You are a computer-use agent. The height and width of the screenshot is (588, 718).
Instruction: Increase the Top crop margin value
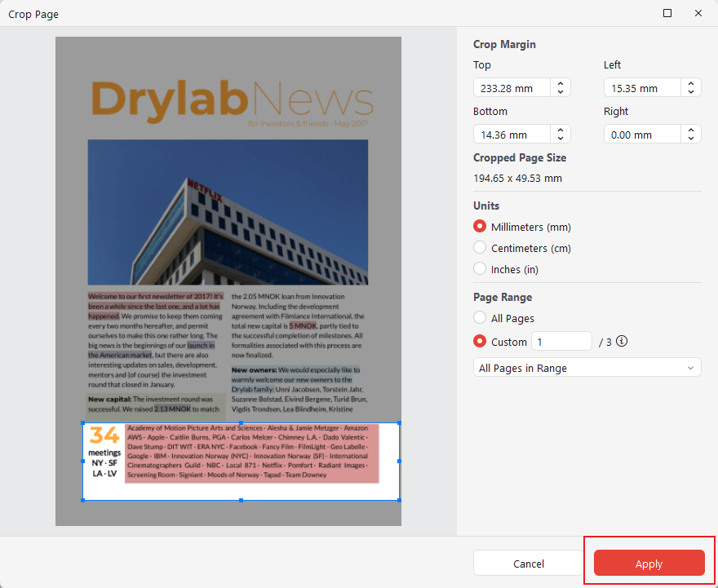click(x=561, y=84)
